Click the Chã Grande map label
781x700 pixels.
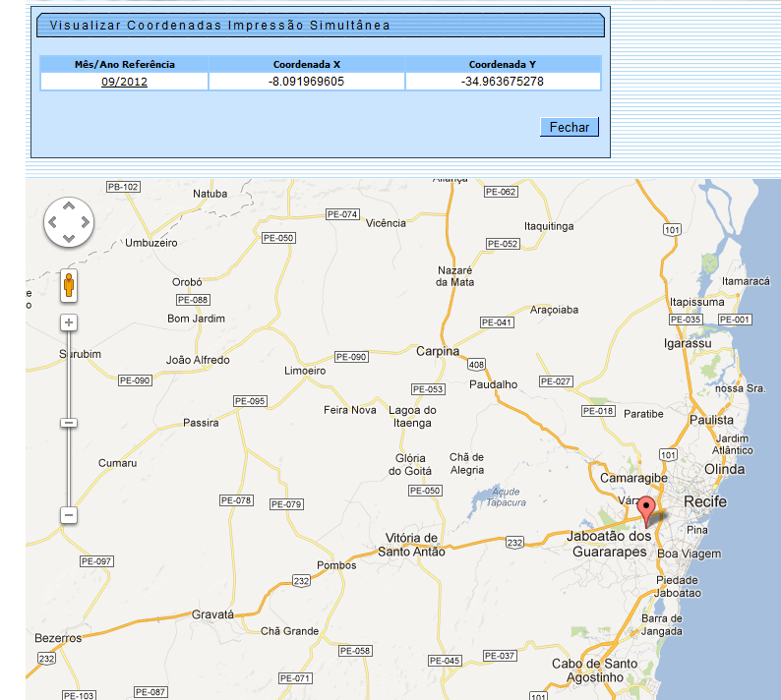(x=289, y=631)
